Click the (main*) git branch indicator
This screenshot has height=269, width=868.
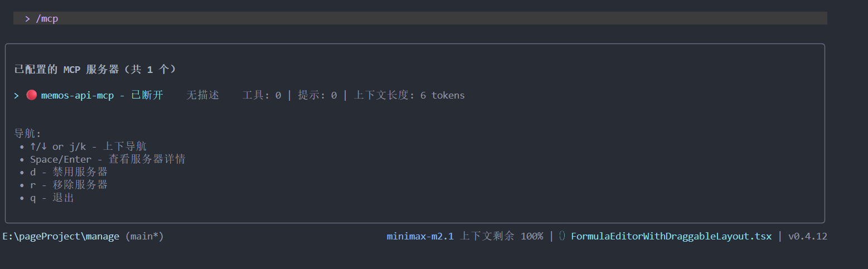pos(144,236)
